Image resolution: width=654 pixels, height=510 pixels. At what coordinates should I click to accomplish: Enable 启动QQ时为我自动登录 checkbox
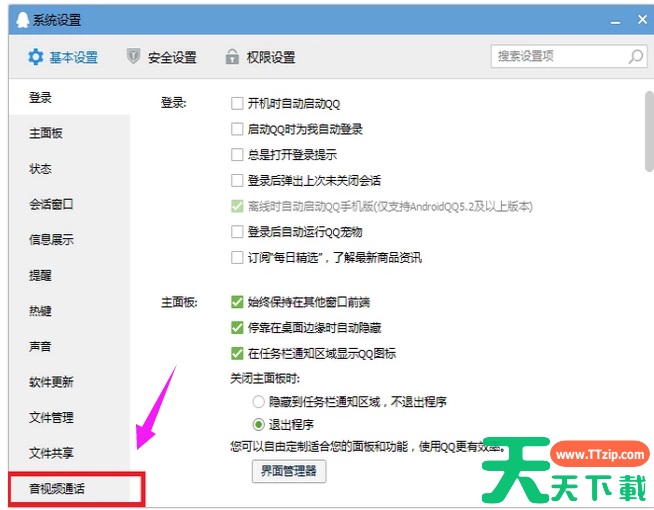point(237,129)
